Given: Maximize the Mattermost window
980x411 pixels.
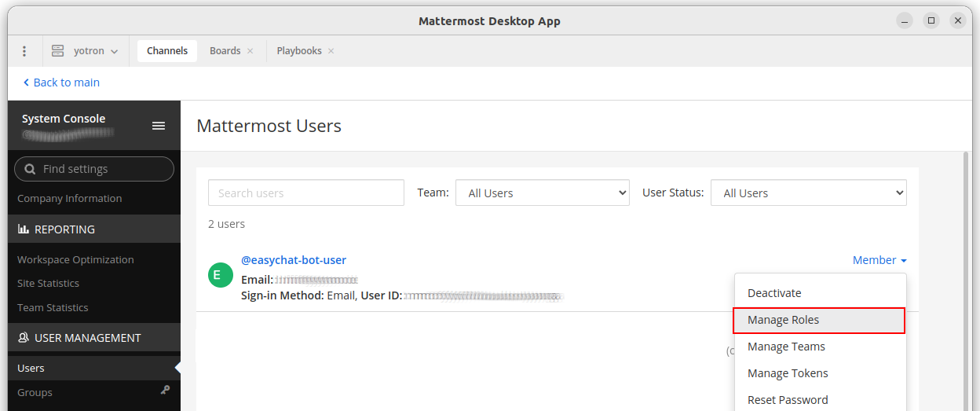Looking at the screenshot, I should 931,21.
